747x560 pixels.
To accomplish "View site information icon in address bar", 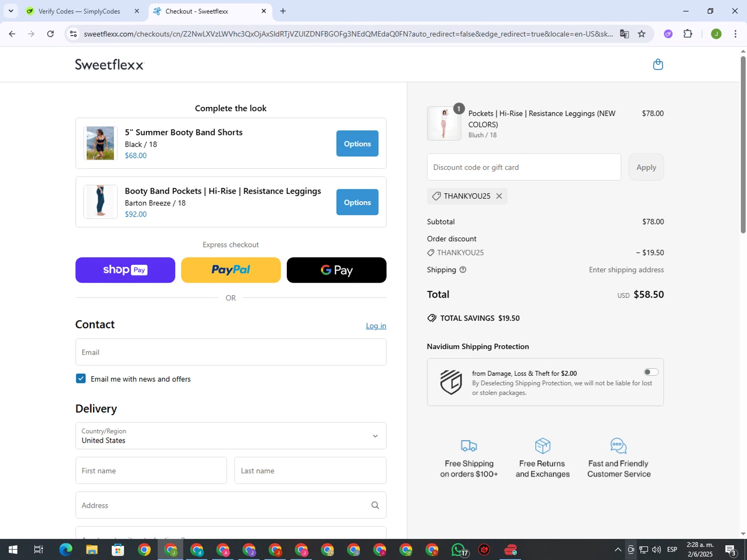I will point(73,34).
